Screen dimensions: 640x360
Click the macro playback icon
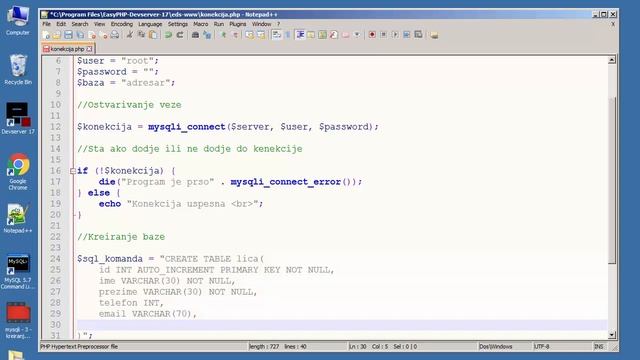pyautogui.click(x=395, y=35)
